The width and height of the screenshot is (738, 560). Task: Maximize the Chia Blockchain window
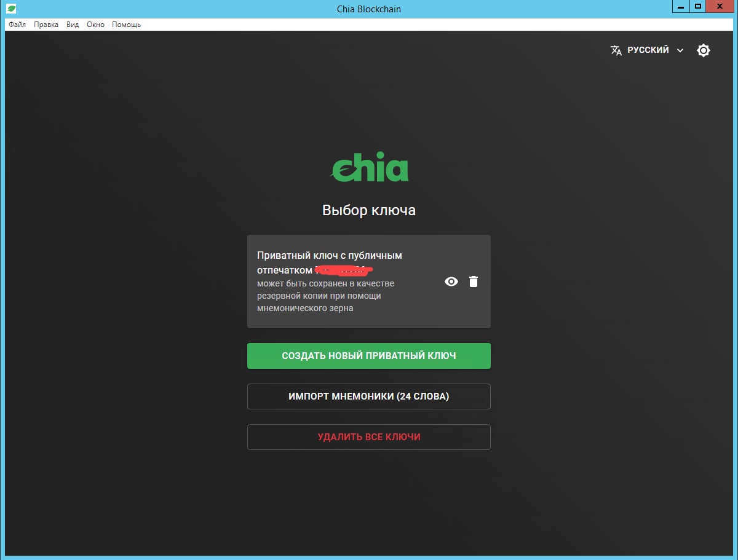point(697,6)
